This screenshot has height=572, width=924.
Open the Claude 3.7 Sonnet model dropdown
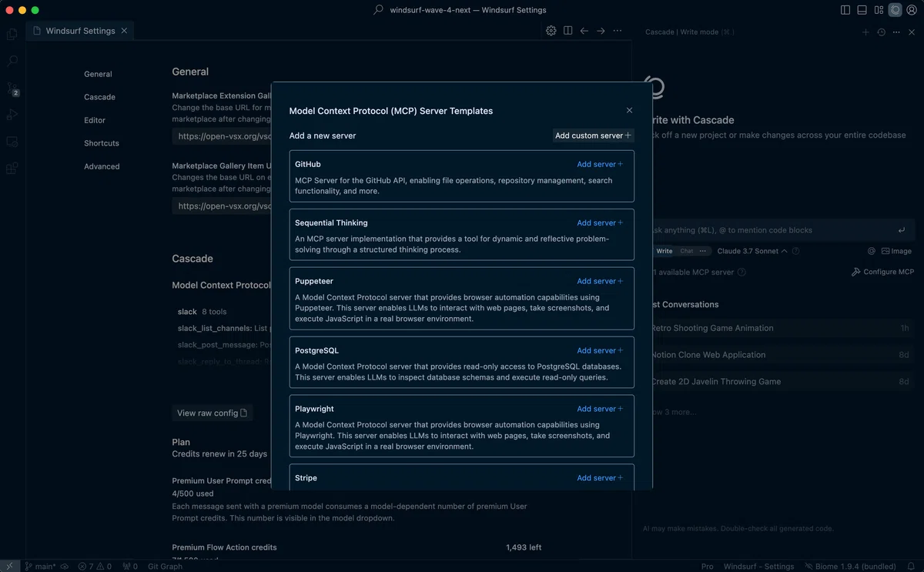tap(752, 251)
